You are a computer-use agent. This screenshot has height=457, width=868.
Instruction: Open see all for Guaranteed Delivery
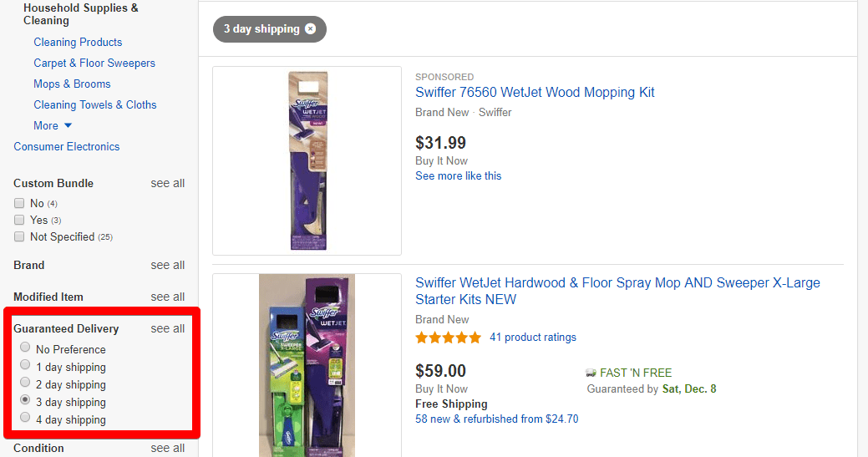point(167,328)
